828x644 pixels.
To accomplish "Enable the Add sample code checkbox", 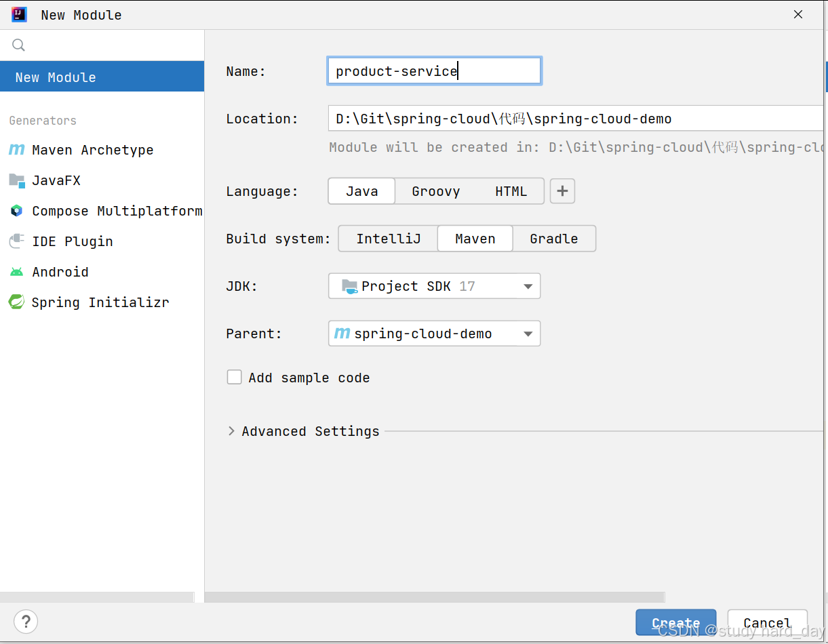I will point(234,378).
